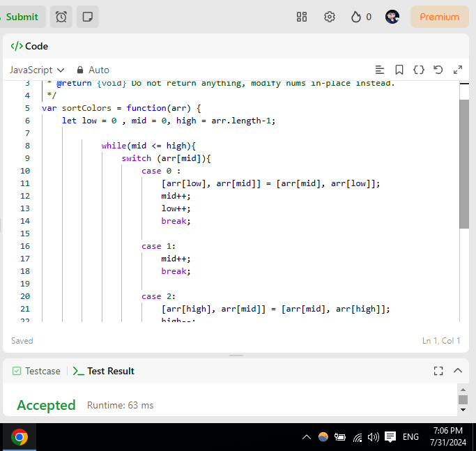Screen dimensions: 476x451
Task: Click the weather tray icon
Action: pyautogui.click(x=323, y=437)
